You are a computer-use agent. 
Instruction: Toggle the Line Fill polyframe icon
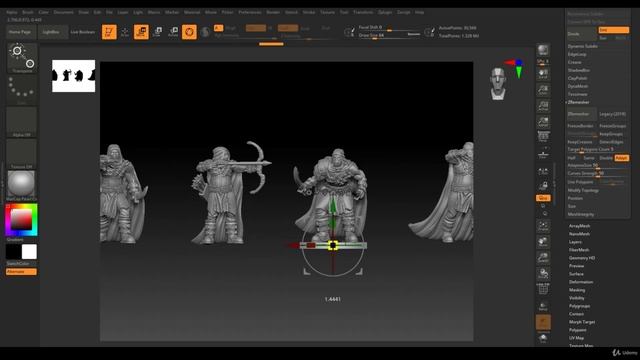543,289
